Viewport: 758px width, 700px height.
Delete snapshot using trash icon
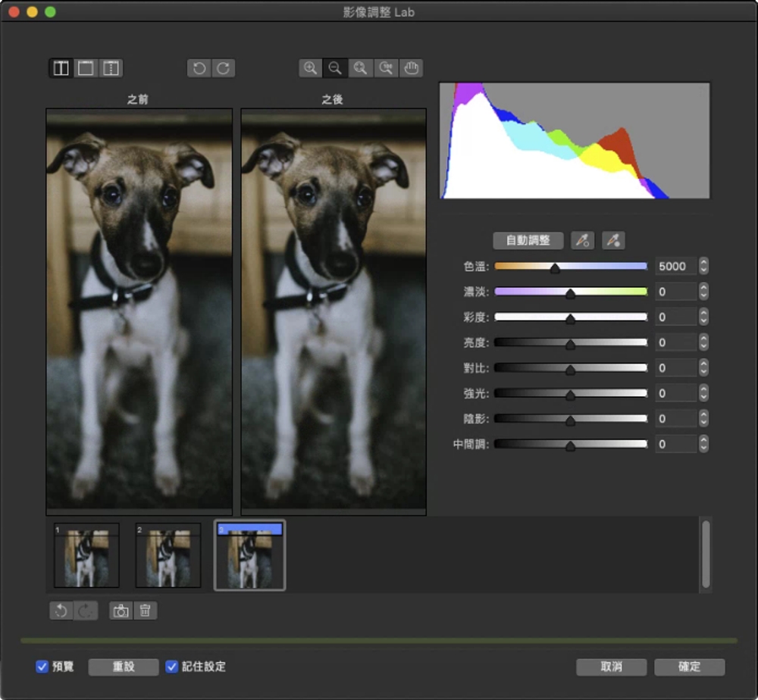(146, 611)
